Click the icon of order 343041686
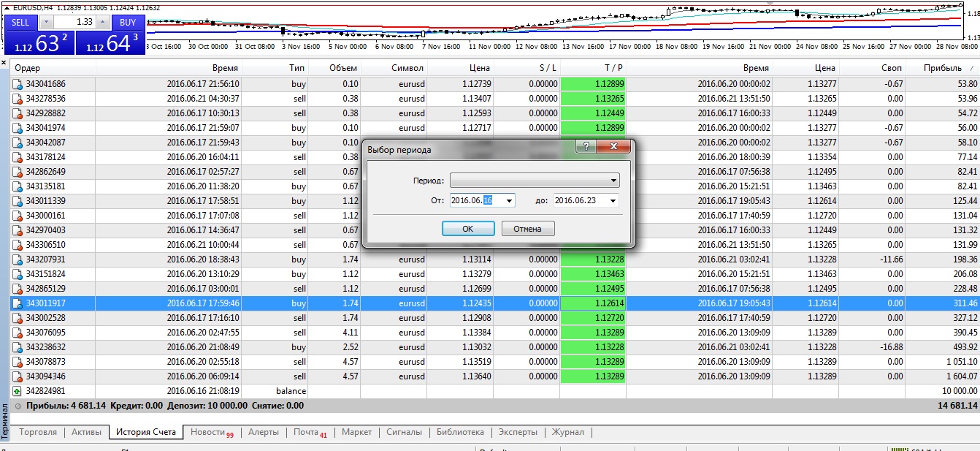Screen dimensions: 980x451 coord(18,84)
